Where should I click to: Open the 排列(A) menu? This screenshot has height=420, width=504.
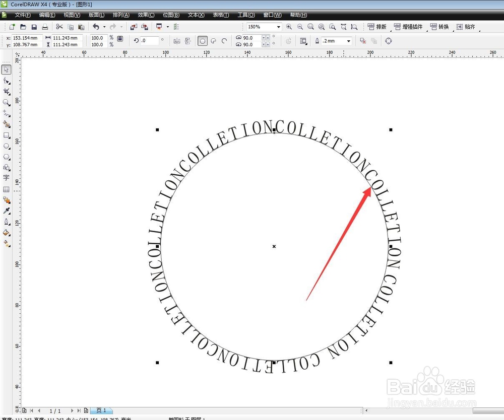[x=121, y=15]
